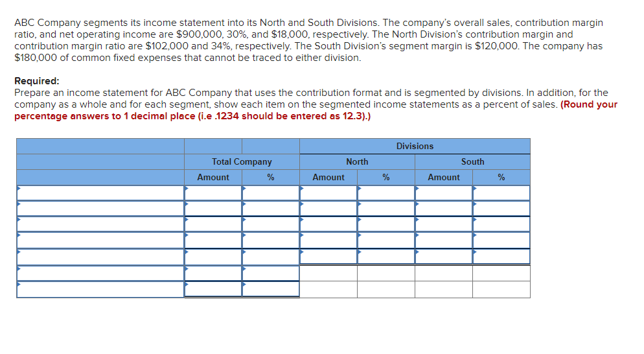Click first row Total Company % cell
644x354 pixels.
coord(271,193)
